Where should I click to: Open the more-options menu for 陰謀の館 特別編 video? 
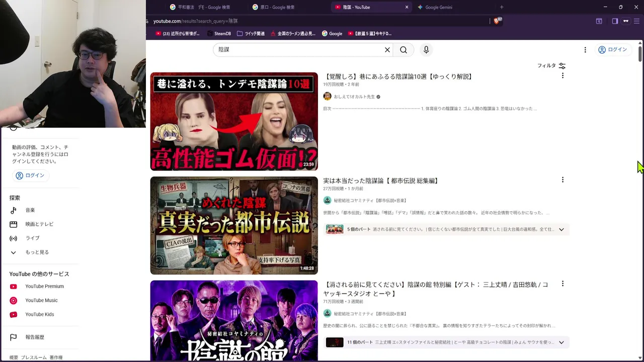pyautogui.click(x=562, y=284)
